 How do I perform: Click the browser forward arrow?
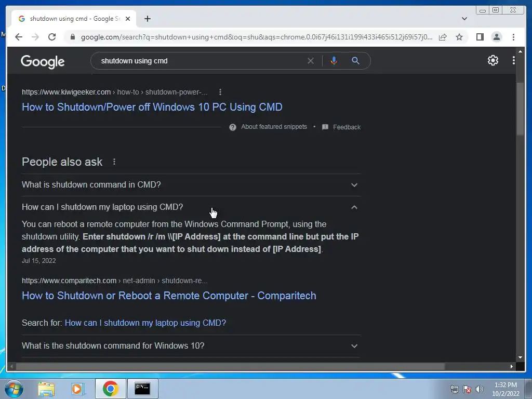(35, 37)
